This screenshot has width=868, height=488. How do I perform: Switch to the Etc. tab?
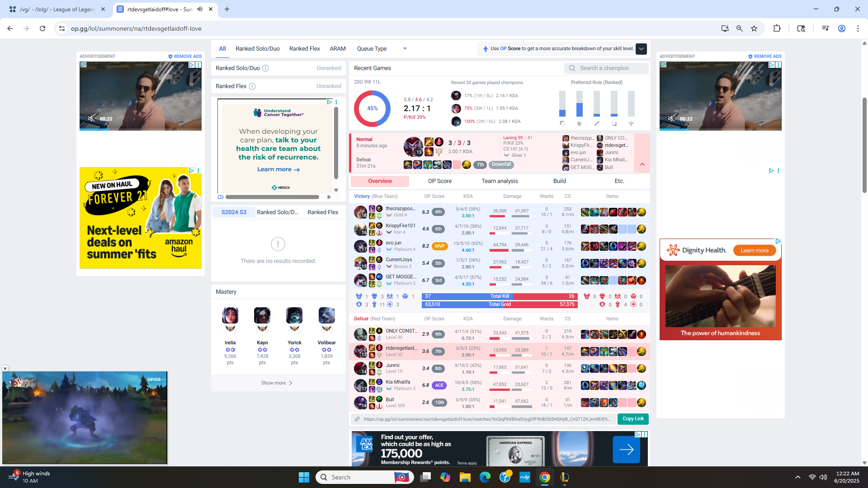[x=619, y=181]
